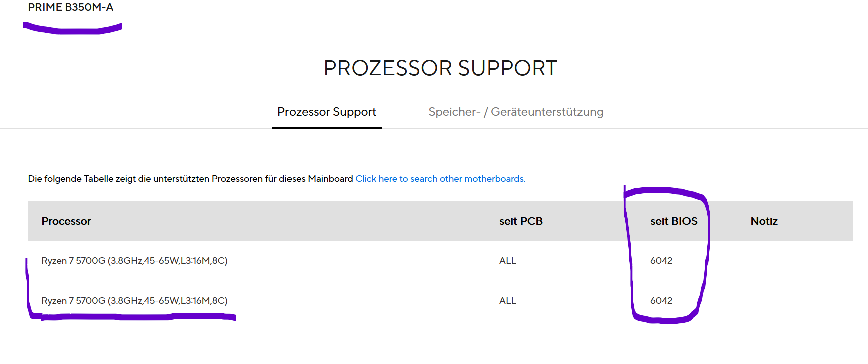Screen dimensions: 868x364
Task: Click the word Mainboard in the description
Action: point(330,179)
